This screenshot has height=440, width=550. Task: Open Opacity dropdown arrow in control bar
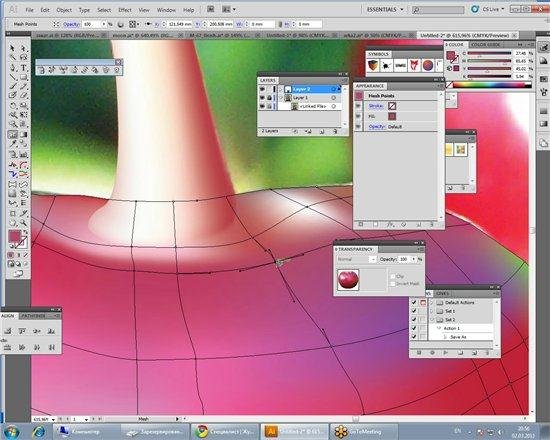(103, 24)
